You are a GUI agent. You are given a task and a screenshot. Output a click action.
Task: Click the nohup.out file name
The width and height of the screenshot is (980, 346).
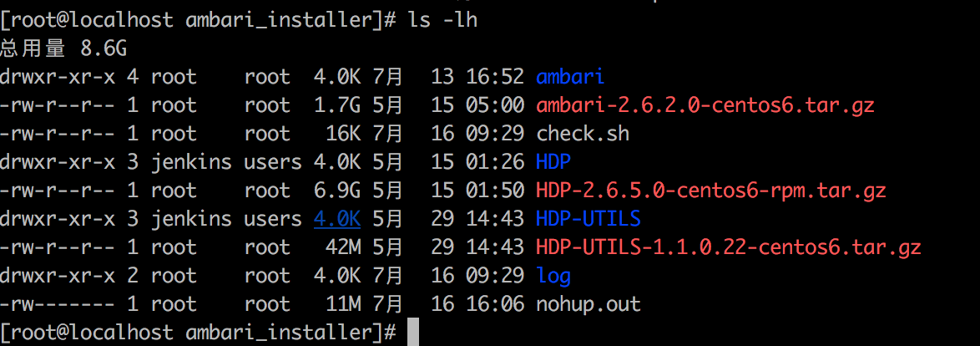588,304
